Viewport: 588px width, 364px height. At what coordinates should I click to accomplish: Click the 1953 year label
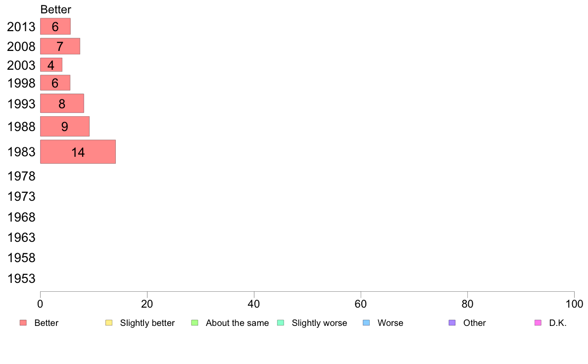pos(21,278)
